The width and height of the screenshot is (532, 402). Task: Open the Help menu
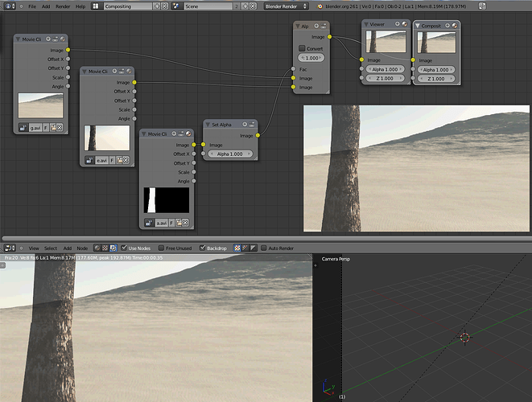tap(80, 6)
